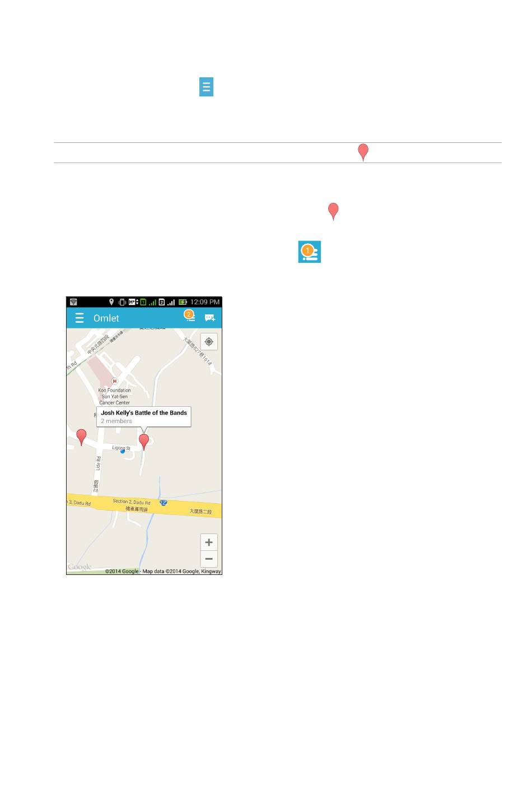Click the blue hamburger icon in the instructions
Screen dimensions: 532x789
(207, 87)
